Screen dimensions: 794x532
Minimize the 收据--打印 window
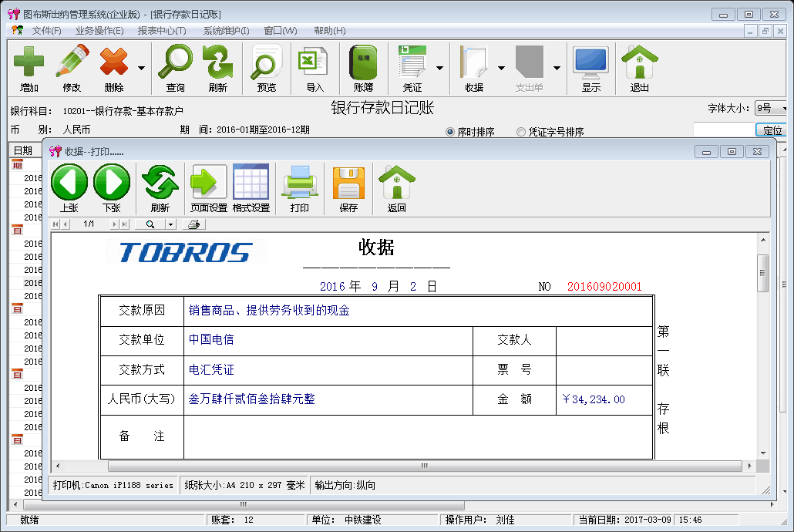[x=706, y=151]
